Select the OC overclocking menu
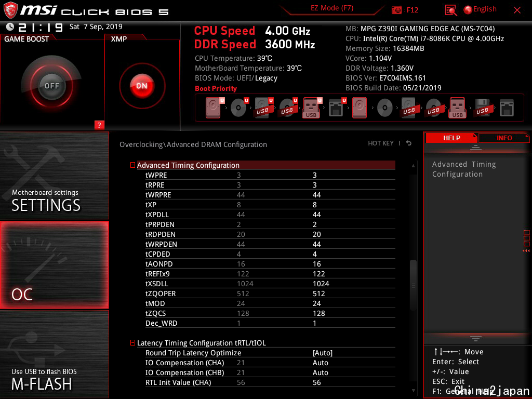This screenshot has height=399, width=532. pyautogui.click(x=54, y=265)
